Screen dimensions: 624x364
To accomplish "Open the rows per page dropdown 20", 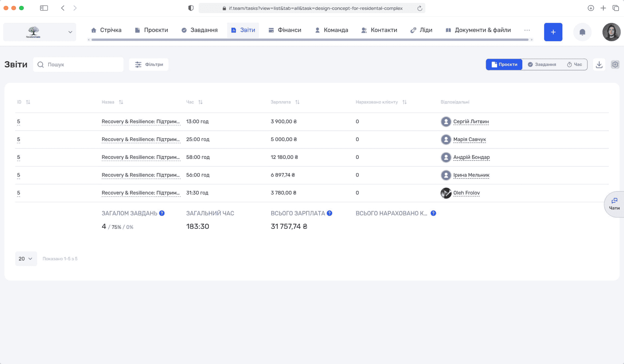I will click(x=26, y=259).
